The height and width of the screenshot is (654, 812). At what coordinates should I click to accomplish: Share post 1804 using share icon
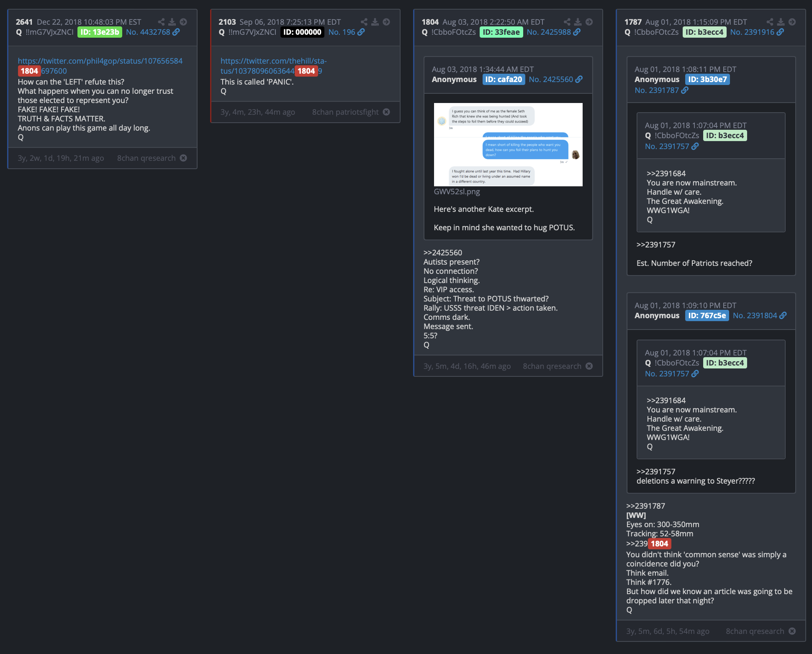[x=567, y=22]
